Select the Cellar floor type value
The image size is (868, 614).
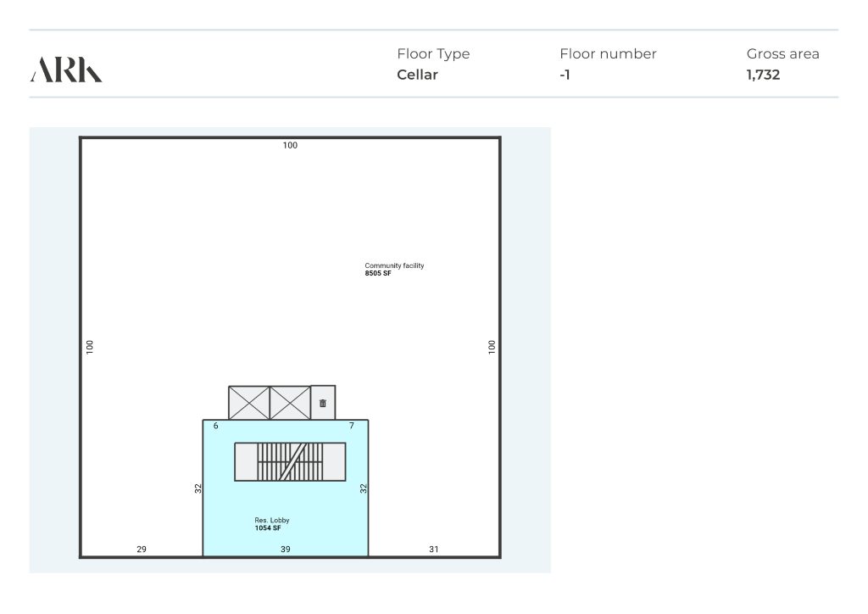(x=417, y=75)
